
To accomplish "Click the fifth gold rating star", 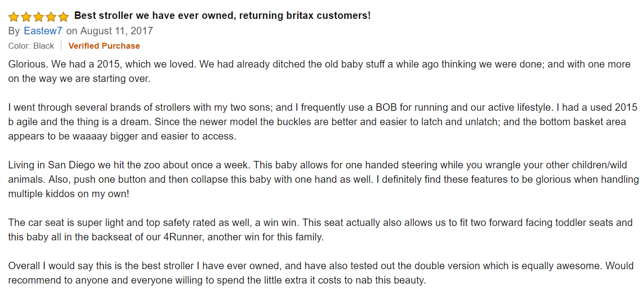I will pyautogui.click(x=63, y=17).
